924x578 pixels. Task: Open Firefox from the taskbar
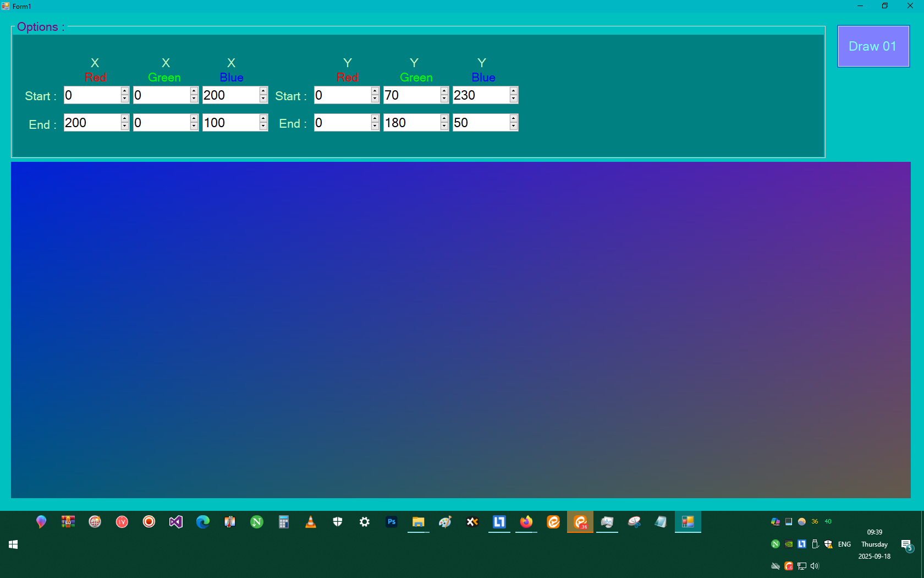pos(526,522)
